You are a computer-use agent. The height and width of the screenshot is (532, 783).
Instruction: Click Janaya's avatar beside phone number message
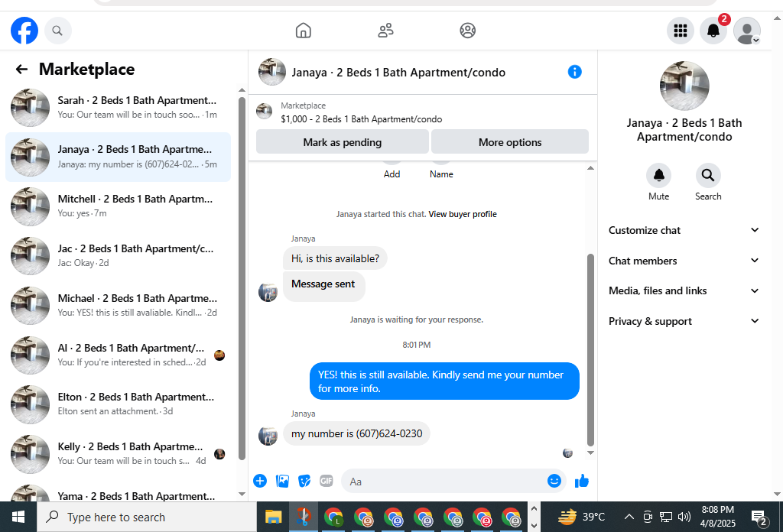268,436
